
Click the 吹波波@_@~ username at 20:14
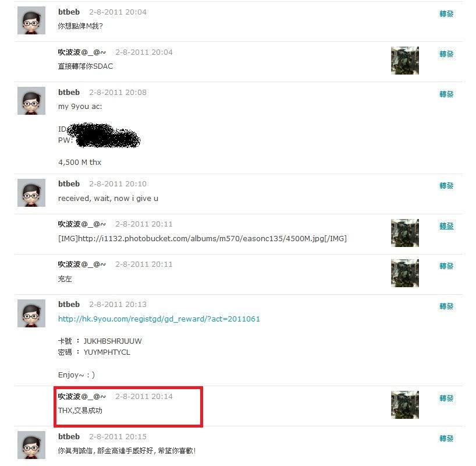[x=82, y=396]
